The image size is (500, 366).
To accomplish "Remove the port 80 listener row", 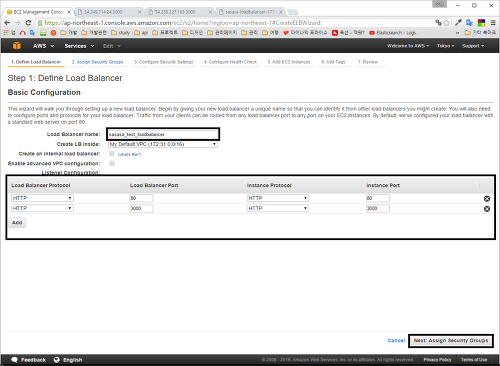I will [487, 199].
